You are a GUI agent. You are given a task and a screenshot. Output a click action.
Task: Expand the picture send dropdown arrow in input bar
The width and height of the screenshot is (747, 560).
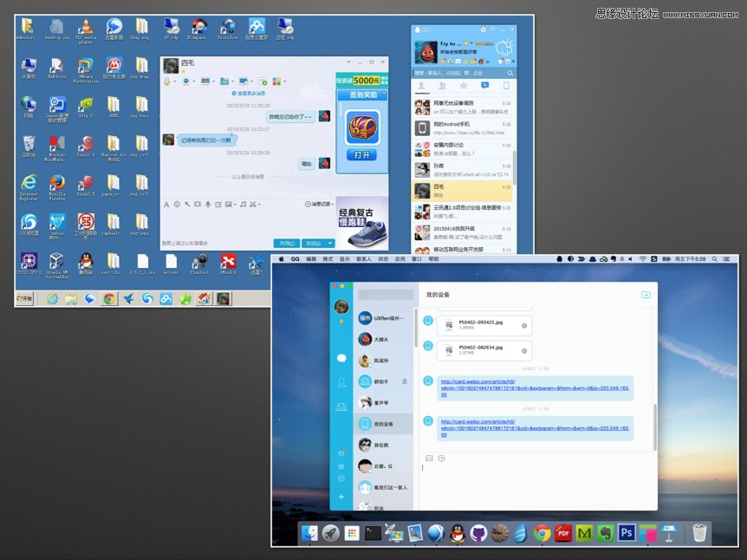point(235,205)
